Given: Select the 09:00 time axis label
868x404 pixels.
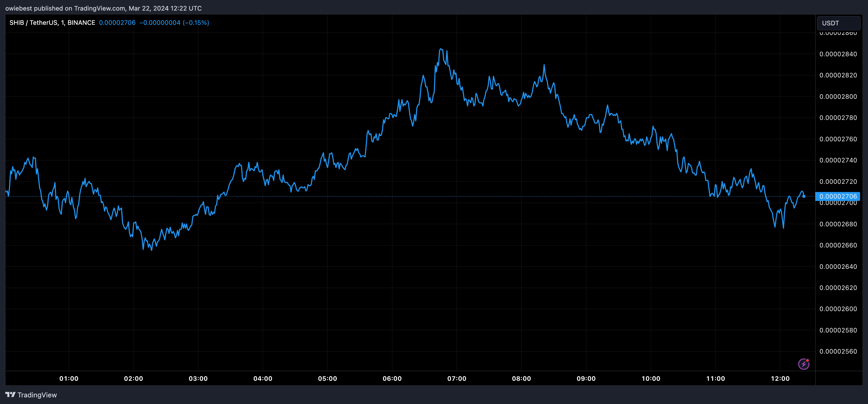Looking at the screenshot, I should click(x=586, y=378).
